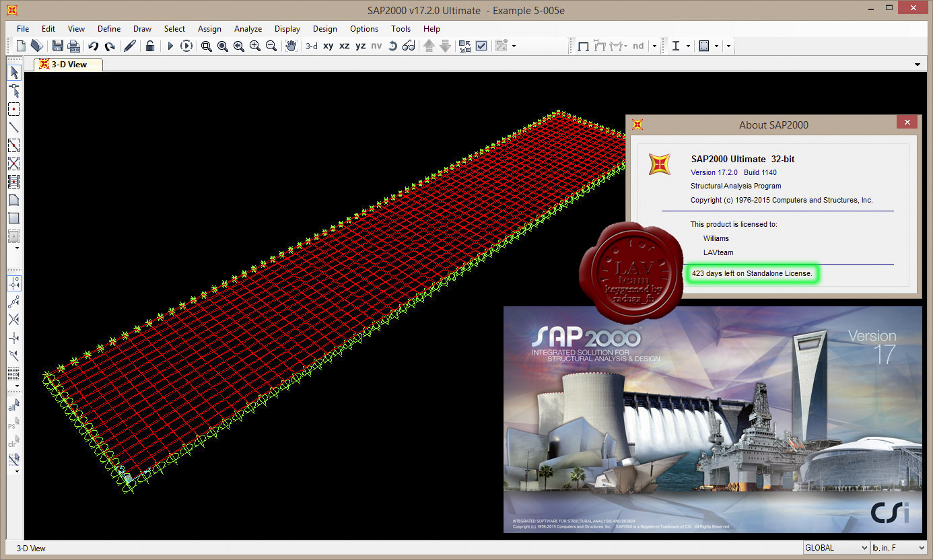Toggle snap to intersections
The height and width of the screenshot is (560, 933).
(x=13, y=319)
